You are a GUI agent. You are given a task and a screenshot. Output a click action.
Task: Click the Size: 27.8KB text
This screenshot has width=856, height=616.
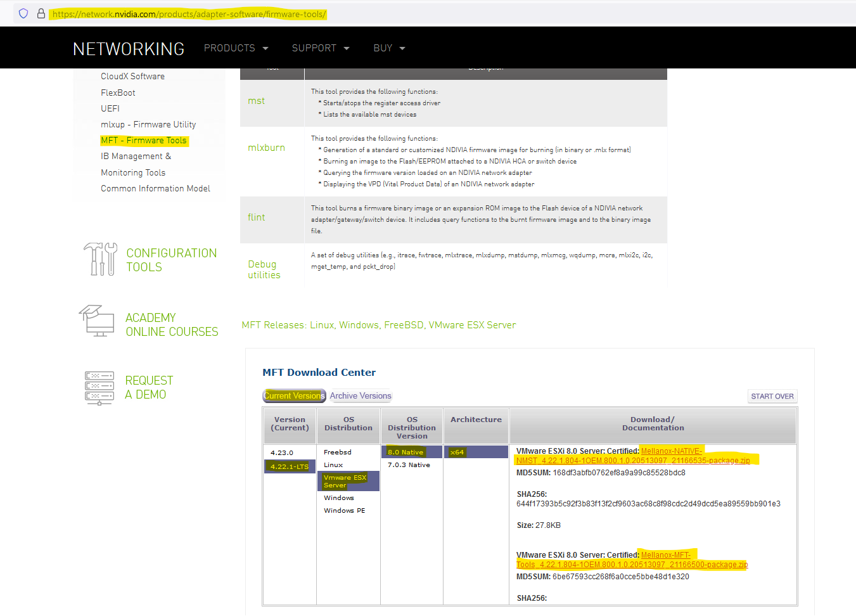pos(539,525)
